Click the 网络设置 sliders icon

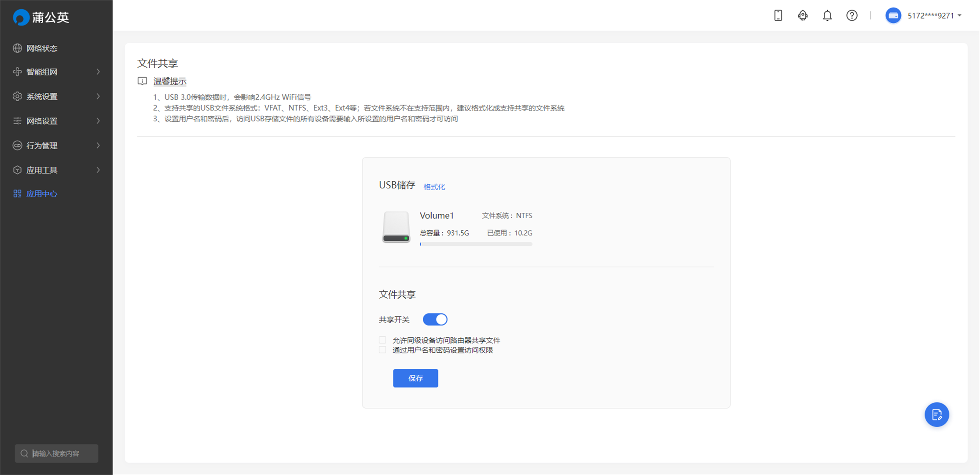pos(17,121)
